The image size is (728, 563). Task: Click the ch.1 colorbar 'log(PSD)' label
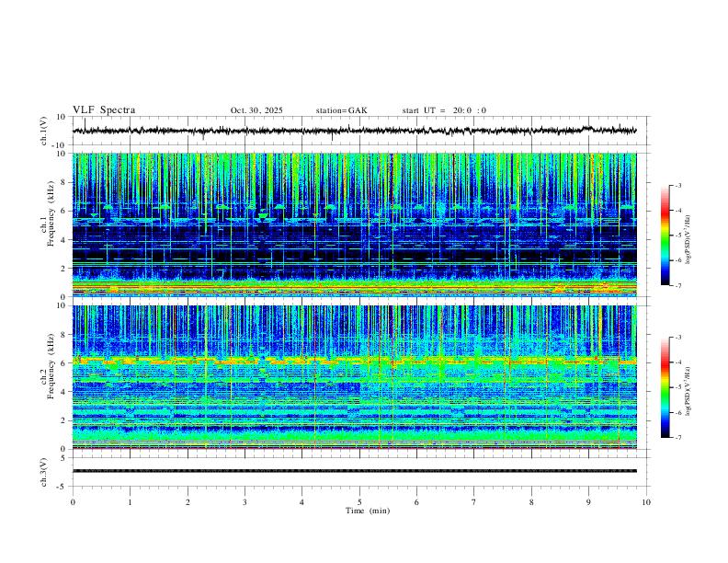click(688, 240)
